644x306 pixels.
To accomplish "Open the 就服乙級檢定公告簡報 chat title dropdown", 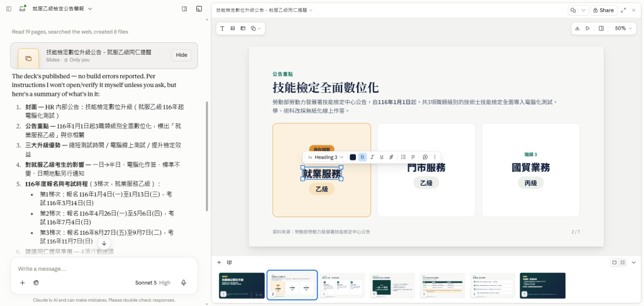I will click(62, 9).
